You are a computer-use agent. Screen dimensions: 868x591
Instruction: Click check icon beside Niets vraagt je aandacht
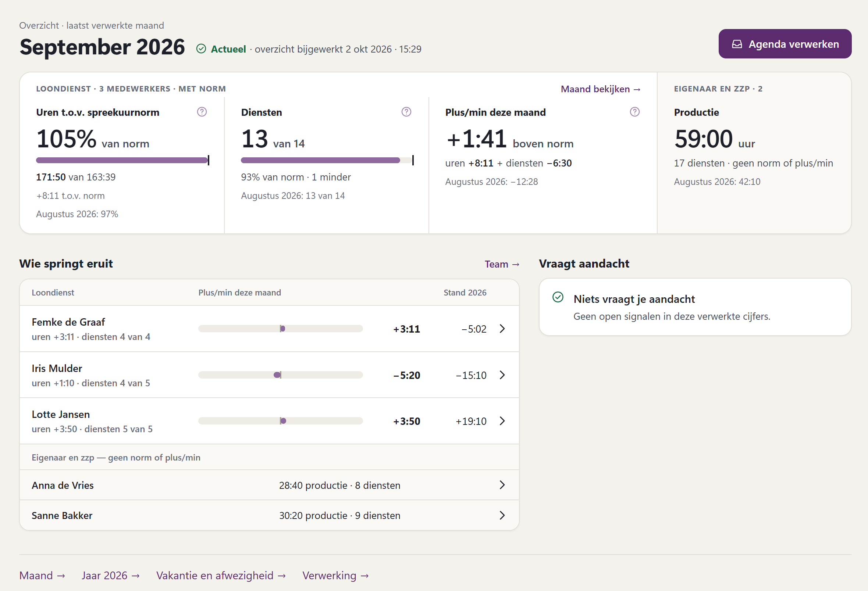coord(558,297)
